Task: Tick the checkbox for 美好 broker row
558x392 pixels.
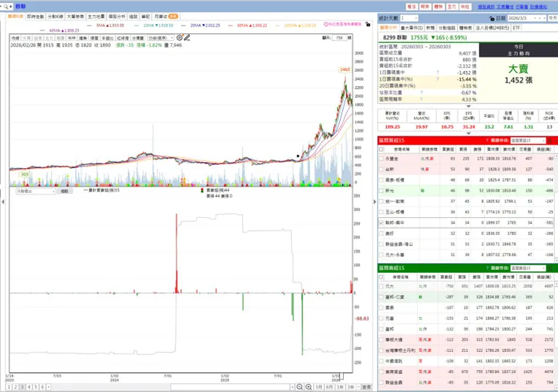Action: point(381,234)
